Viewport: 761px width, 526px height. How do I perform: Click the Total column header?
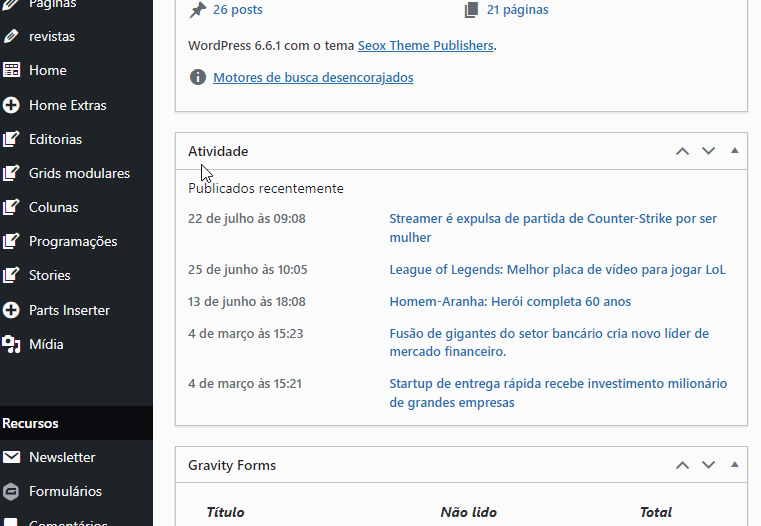point(656,512)
